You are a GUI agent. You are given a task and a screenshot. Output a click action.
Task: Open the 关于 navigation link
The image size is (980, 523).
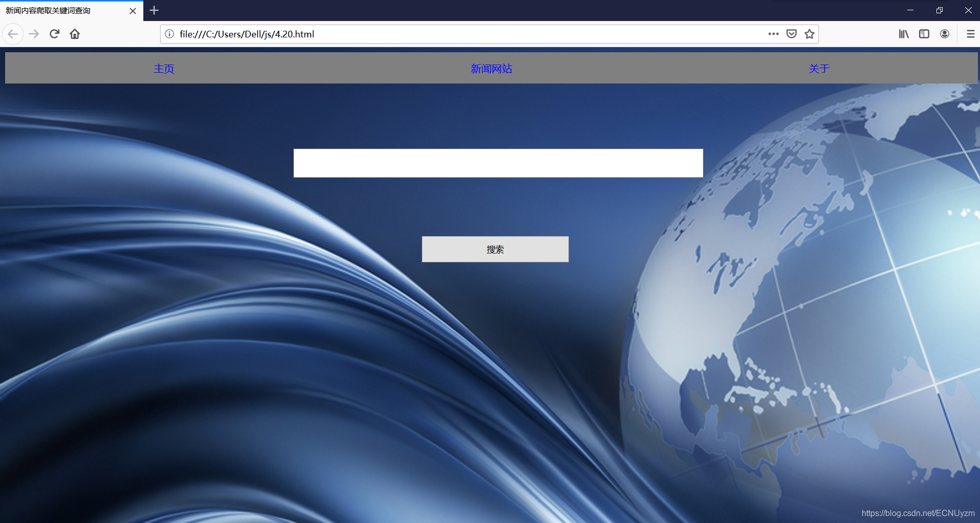click(819, 69)
